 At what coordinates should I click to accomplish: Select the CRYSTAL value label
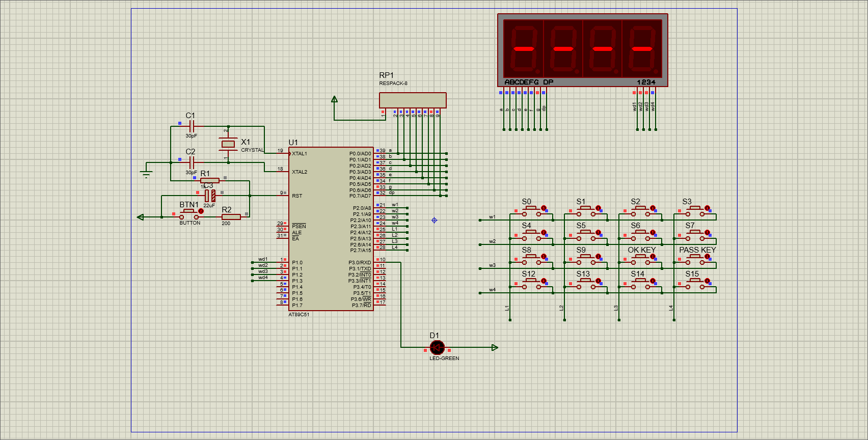[x=253, y=150]
